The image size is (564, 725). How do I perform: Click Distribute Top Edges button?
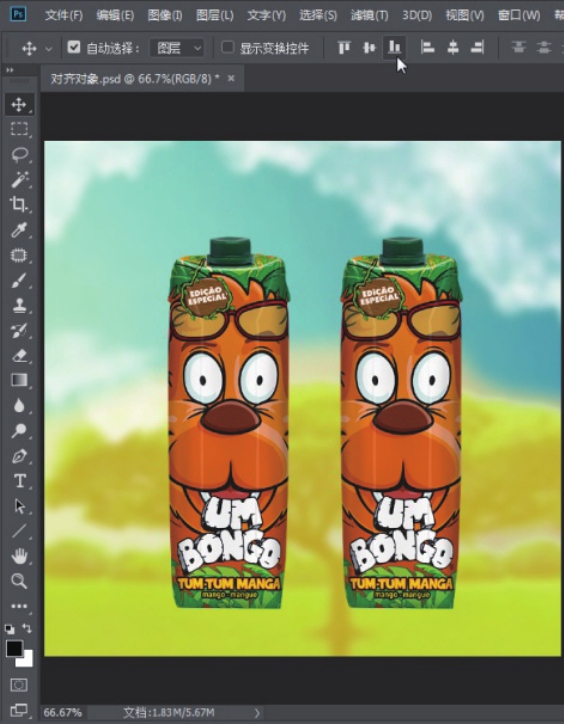(x=519, y=47)
